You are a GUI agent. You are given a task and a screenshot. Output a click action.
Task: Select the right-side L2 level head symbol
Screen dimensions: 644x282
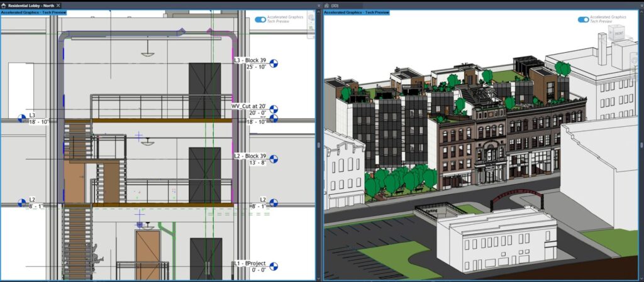[274, 203]
